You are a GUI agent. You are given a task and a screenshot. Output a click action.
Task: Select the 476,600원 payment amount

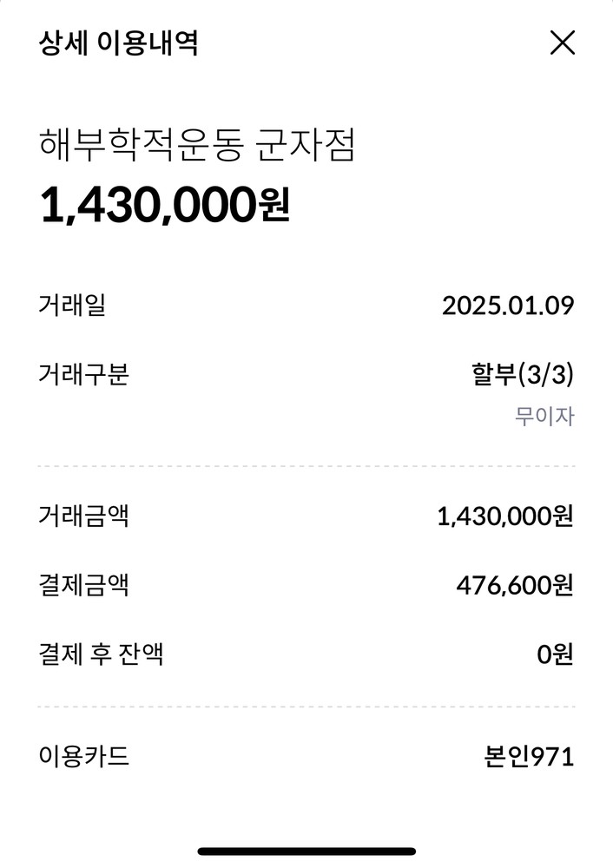(515, 586)
